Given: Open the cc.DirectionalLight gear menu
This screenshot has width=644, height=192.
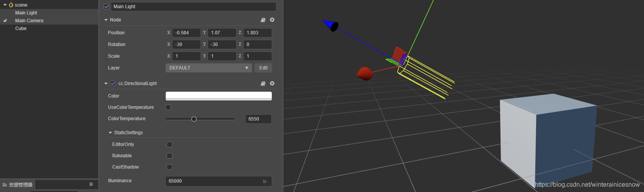Looking at the screenshot, I should click(x=272, y=84).
